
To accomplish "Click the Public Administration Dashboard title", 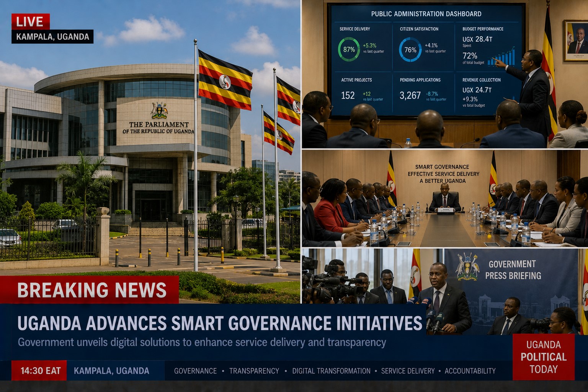I will point(426,14).
